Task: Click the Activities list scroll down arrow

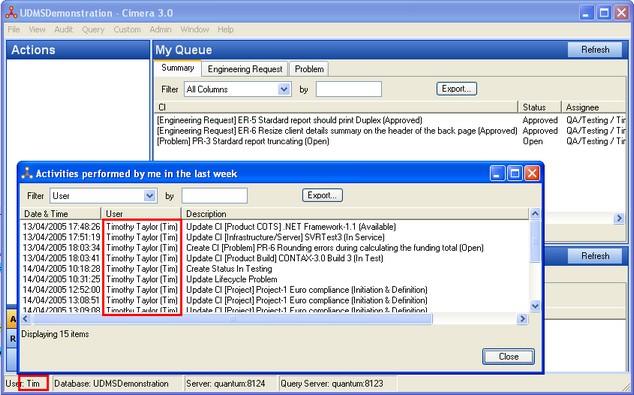Action: point(535,306)
